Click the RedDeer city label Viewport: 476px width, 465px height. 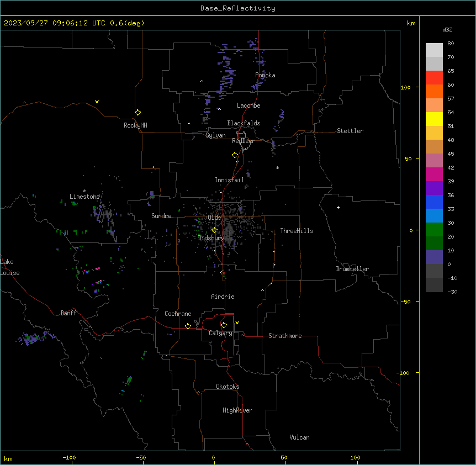point(244,141)
